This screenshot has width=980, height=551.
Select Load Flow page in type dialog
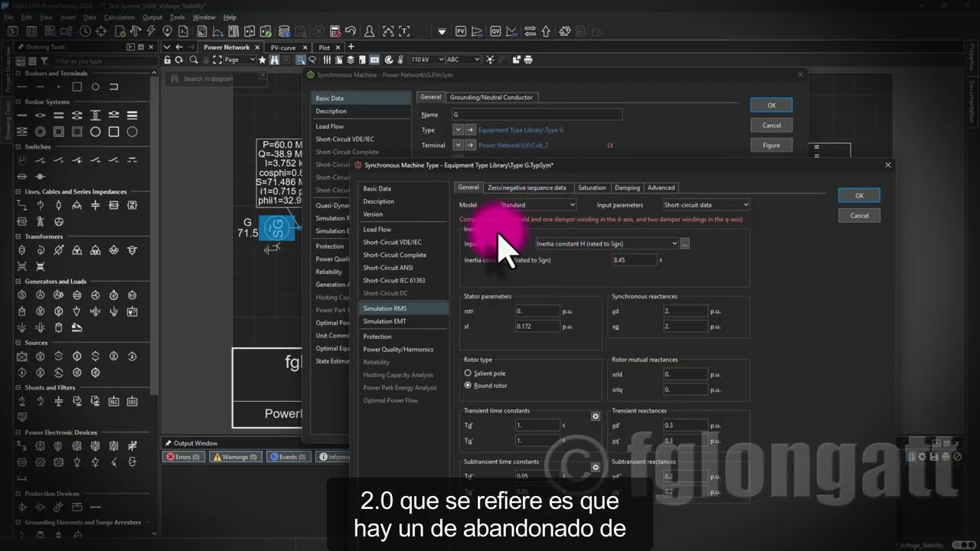coord(403,230)
